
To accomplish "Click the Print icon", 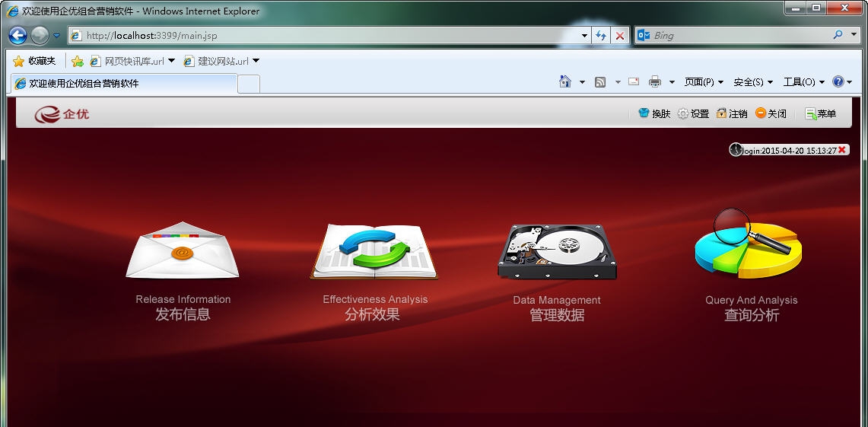I will 655,82.
